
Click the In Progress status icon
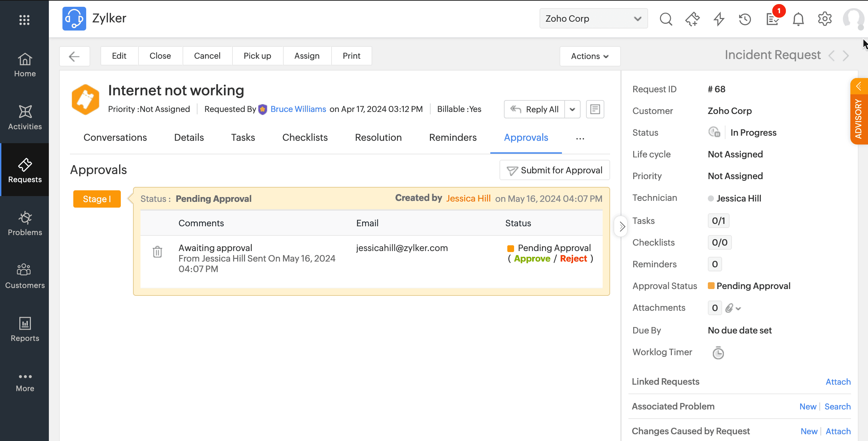point(714,132)
